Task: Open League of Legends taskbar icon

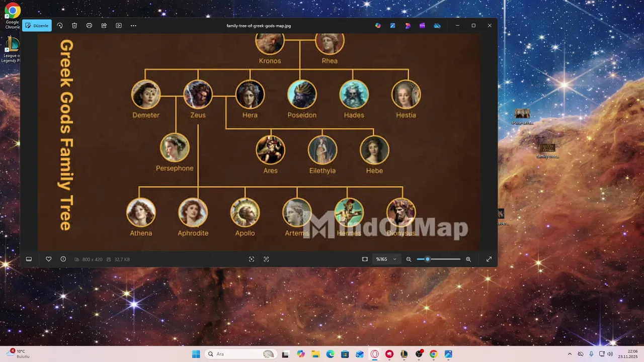Action: coord(404,354)
